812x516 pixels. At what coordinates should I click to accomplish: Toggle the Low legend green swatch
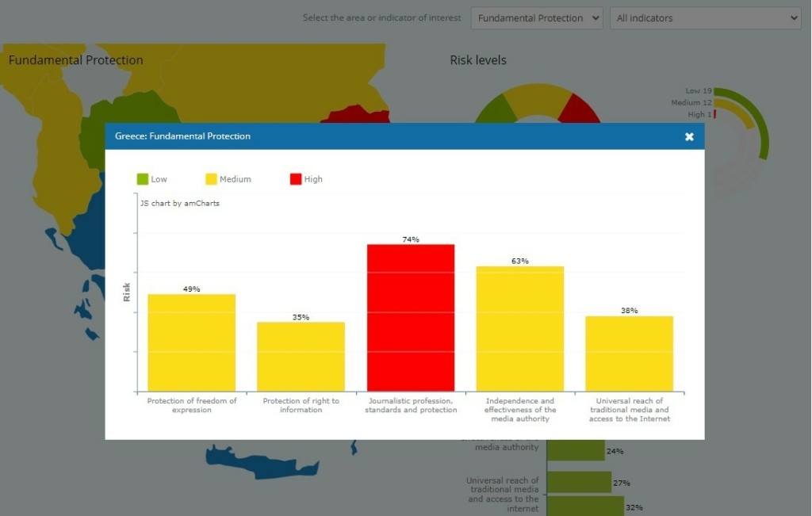pos(143,179)
